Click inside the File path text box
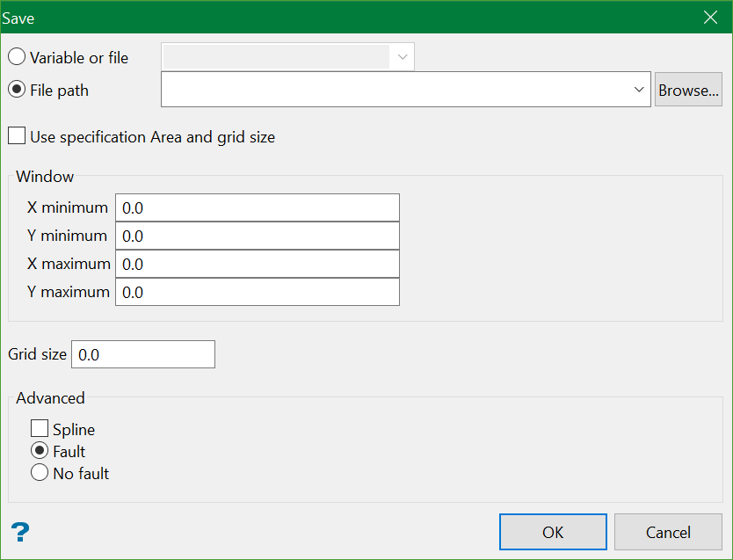733x560 pixels. point(396,90)
